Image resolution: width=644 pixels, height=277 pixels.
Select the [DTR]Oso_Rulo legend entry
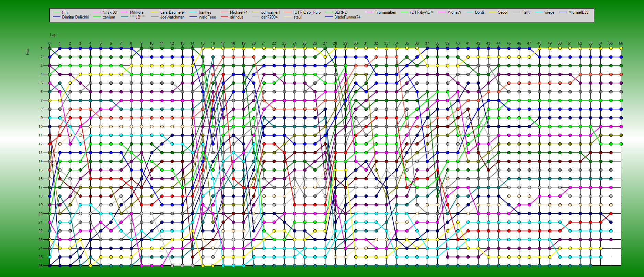307,12
